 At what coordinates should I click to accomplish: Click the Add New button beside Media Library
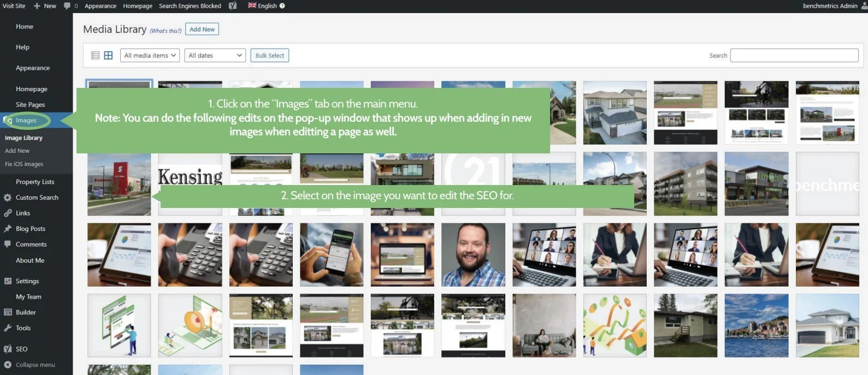(x=202, y=29)
